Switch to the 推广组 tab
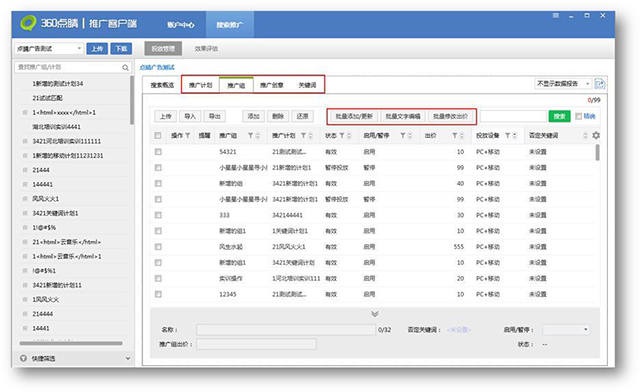This screenshot has width=640, height=392. 236,85
